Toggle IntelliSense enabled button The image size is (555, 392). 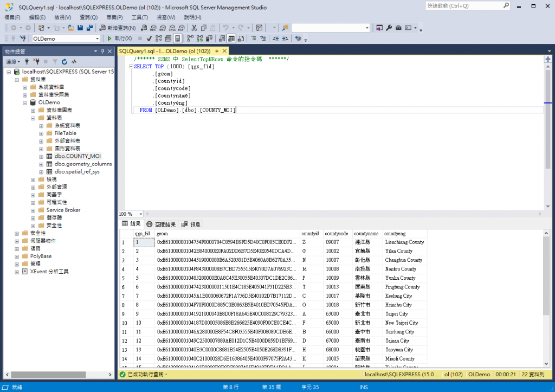tap(178, 38)
